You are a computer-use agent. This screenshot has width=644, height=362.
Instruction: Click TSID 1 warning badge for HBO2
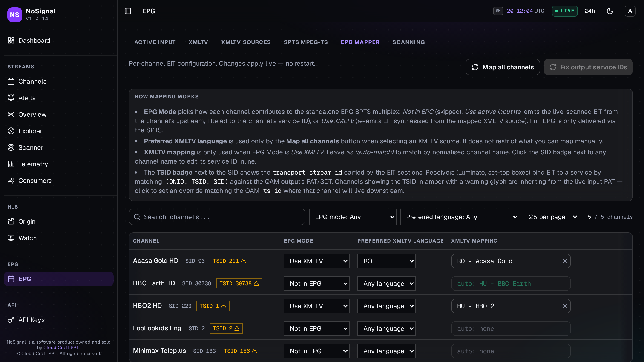pos(213,306)
